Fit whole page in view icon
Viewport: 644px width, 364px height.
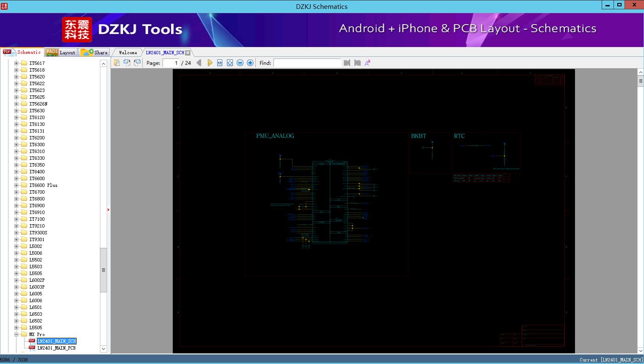pyautogui.click(x=230, y=63)
